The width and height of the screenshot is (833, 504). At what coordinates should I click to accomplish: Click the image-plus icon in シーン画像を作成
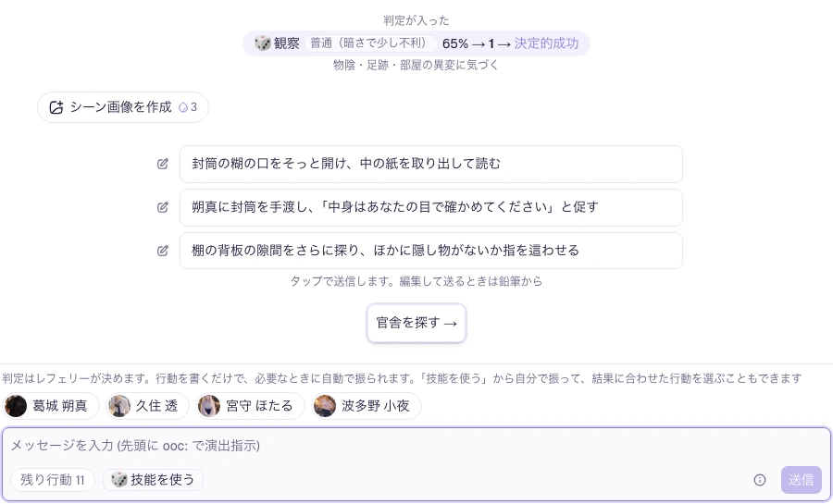[x=56, y=107]
